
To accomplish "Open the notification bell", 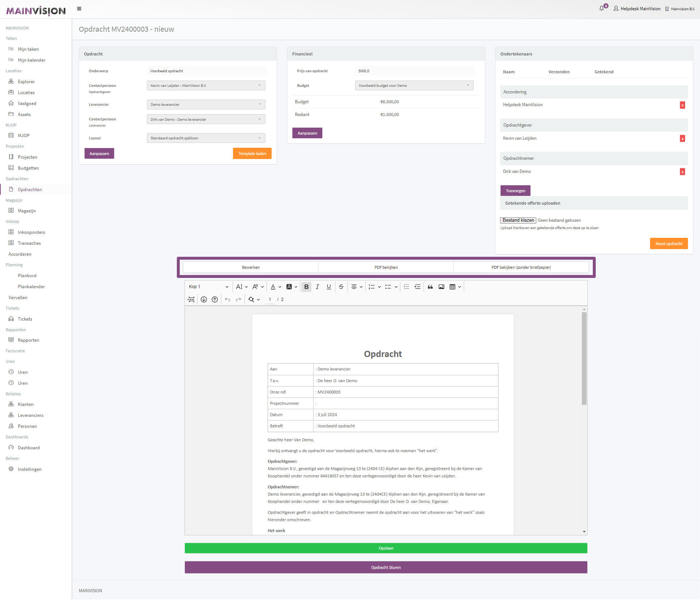I will point(602,8).
